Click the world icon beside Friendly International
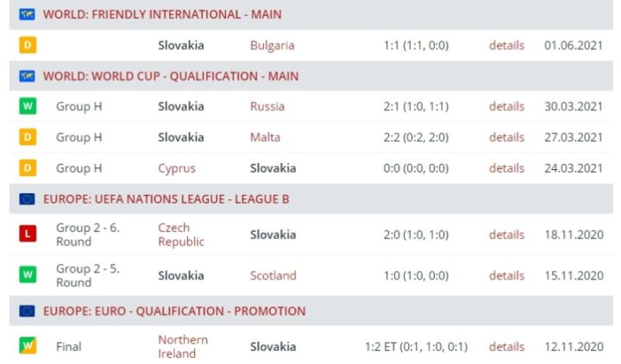 tap(27, 15)
